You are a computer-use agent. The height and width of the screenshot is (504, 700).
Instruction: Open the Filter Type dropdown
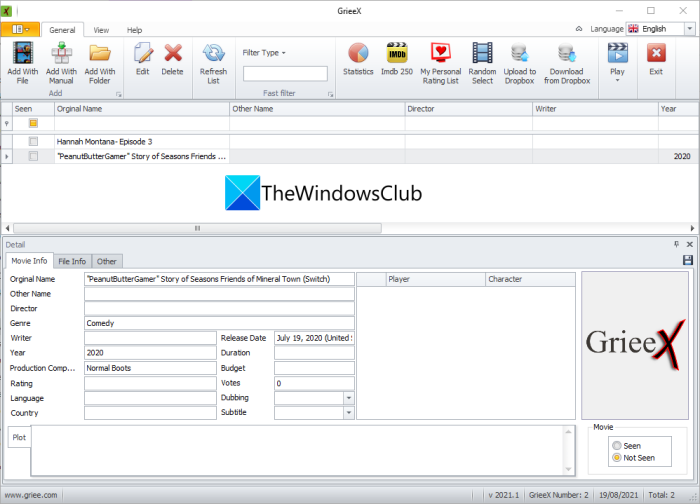pos(264,53)
